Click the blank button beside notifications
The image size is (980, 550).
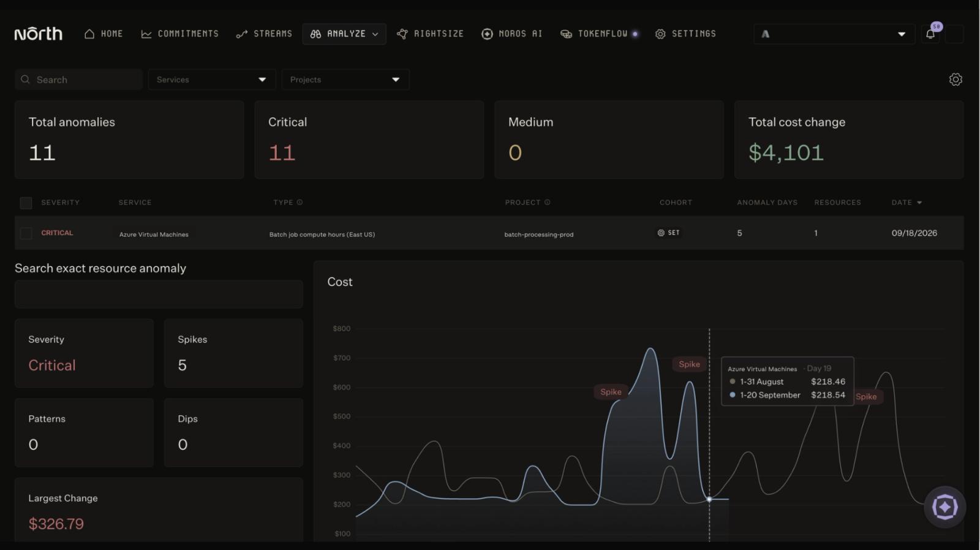[954, 34]
